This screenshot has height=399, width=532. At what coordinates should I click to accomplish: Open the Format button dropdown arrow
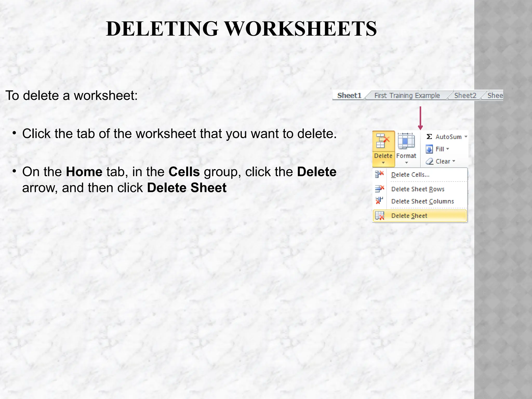pos(407,163)
